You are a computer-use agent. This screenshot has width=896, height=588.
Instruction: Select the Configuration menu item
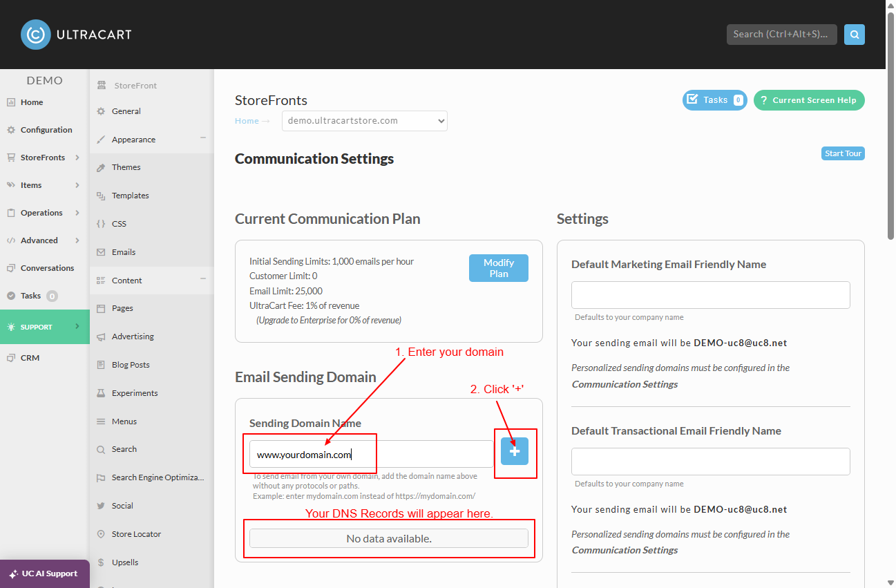coord(45,130)
